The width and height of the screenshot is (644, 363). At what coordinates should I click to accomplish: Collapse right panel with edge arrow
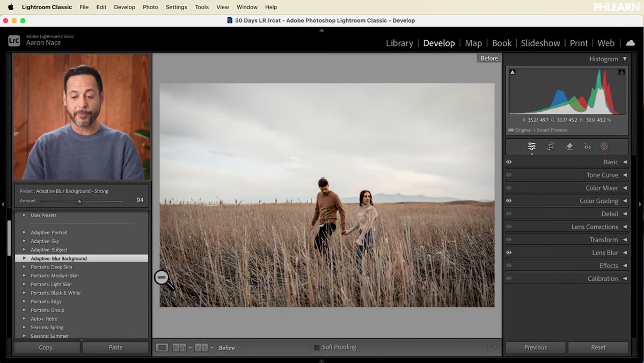640,204
